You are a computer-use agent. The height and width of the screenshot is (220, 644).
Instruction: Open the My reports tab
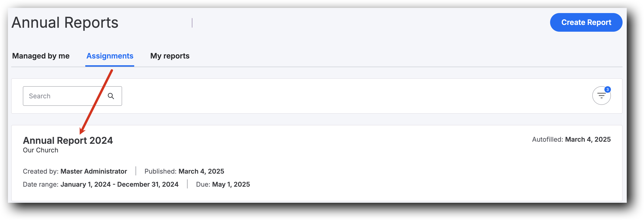coord(170,56)
